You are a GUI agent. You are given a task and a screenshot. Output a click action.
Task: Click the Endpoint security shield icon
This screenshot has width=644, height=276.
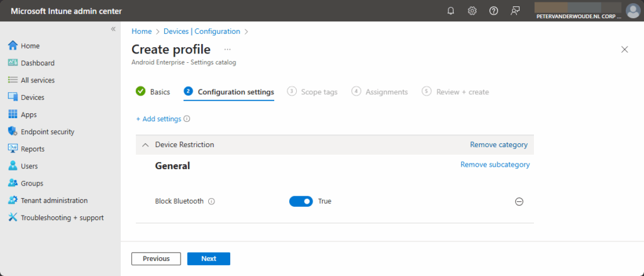[13, 132]
